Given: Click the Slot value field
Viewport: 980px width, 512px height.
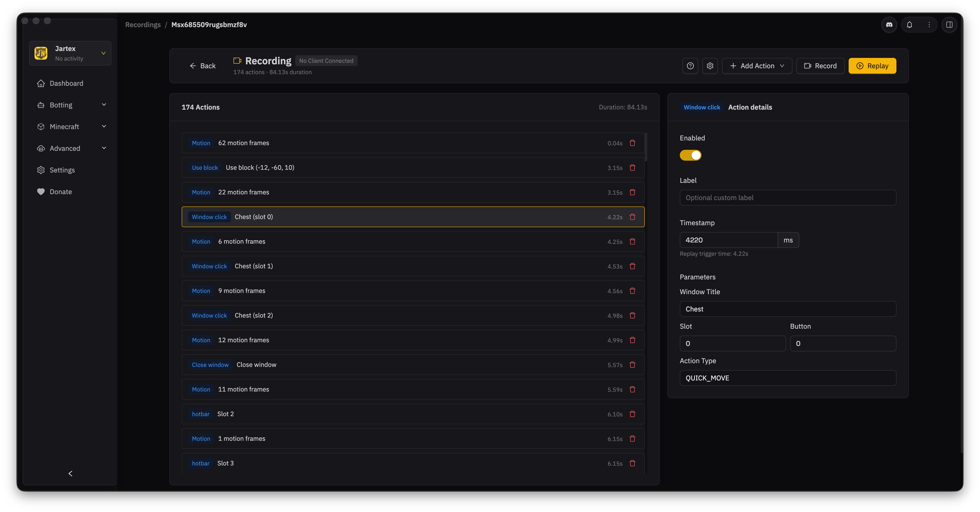Looking at the screenshot, I should click(732, 343).
